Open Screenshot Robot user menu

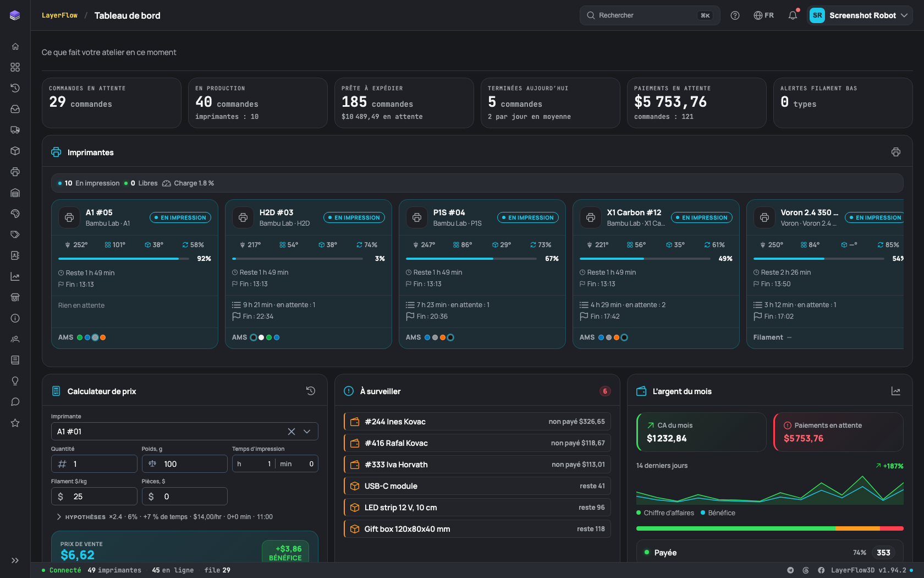[860, 15]
